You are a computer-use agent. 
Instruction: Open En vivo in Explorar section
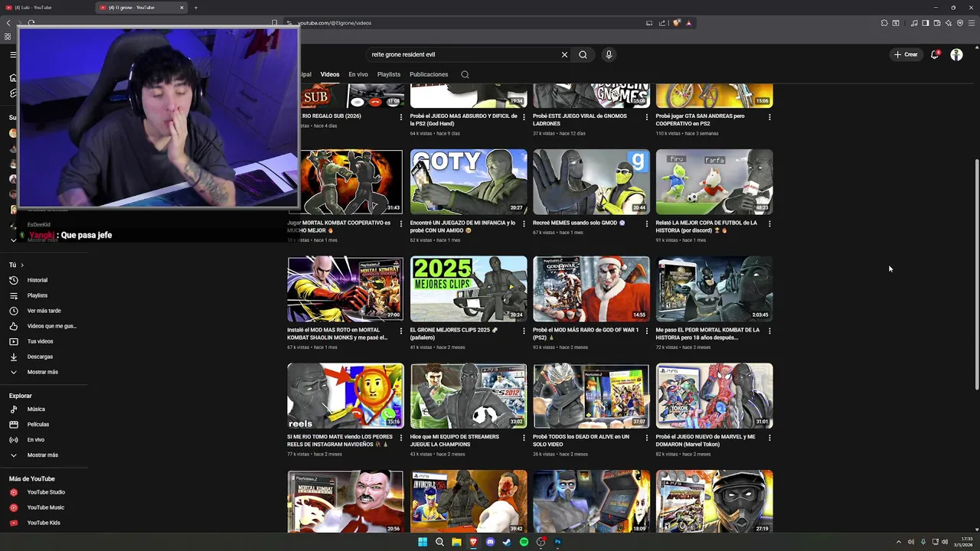pyautogui.click(x=36, y=440)
